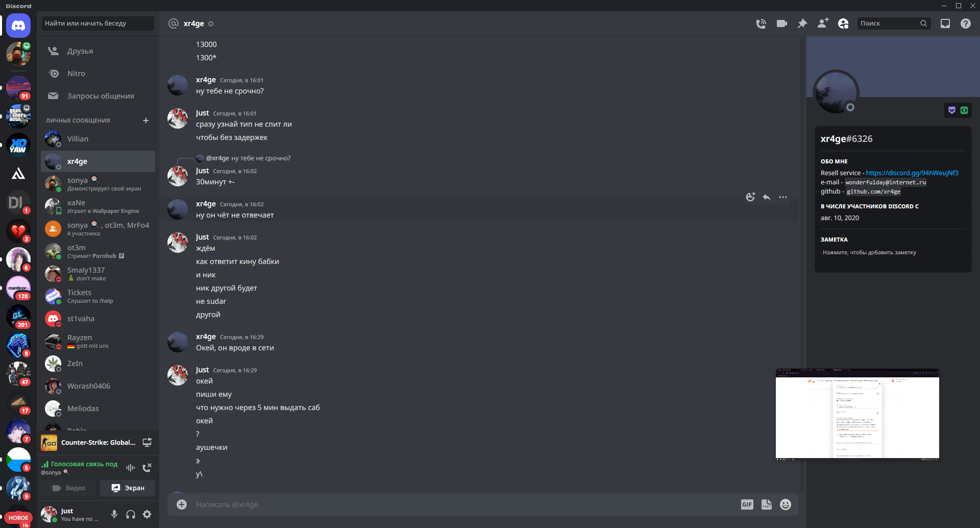
Task: Open the inbox icon
Action: (x=945, y=23)
